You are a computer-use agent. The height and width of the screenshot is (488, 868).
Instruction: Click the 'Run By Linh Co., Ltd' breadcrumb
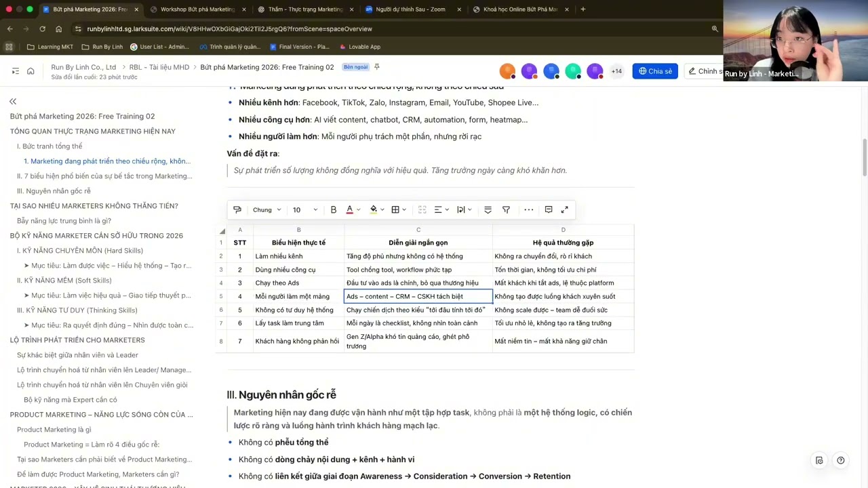coord(83,67)
